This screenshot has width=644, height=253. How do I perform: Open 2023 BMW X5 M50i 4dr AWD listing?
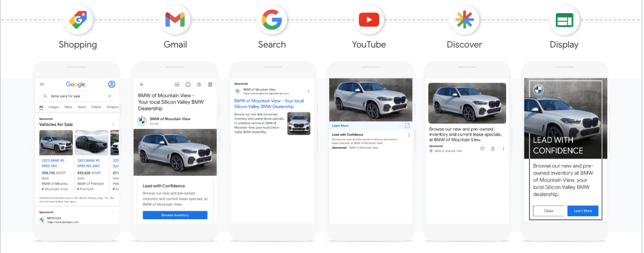tap(89, 163)
